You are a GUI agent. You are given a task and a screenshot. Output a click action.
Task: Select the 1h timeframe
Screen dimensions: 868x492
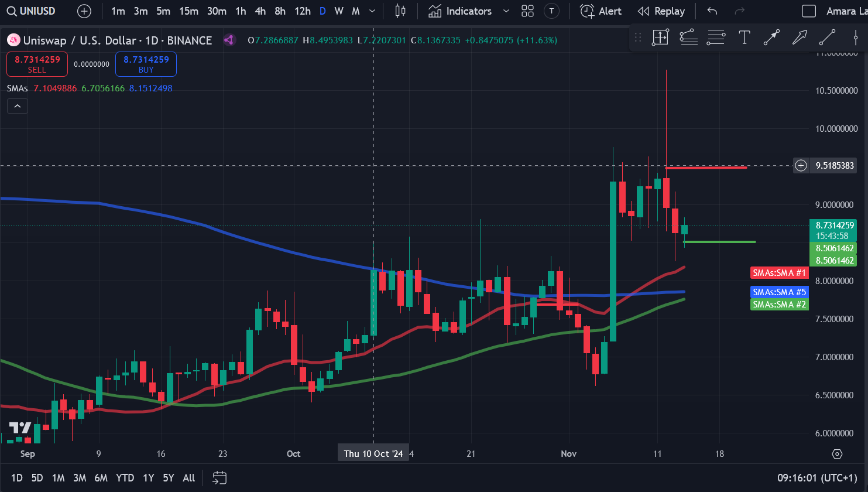(x=241, y=11)
